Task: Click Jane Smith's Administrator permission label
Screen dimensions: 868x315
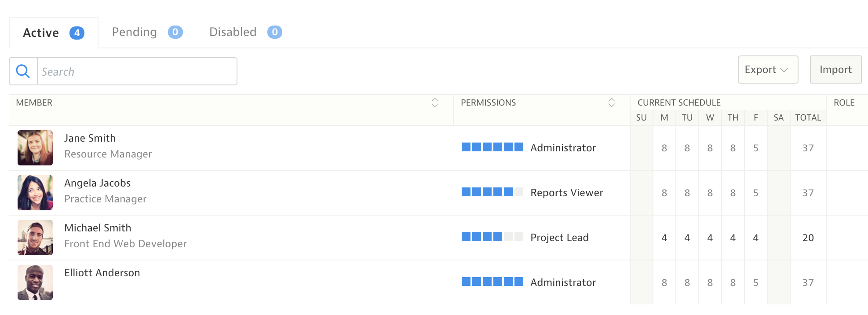Action: 563,148
